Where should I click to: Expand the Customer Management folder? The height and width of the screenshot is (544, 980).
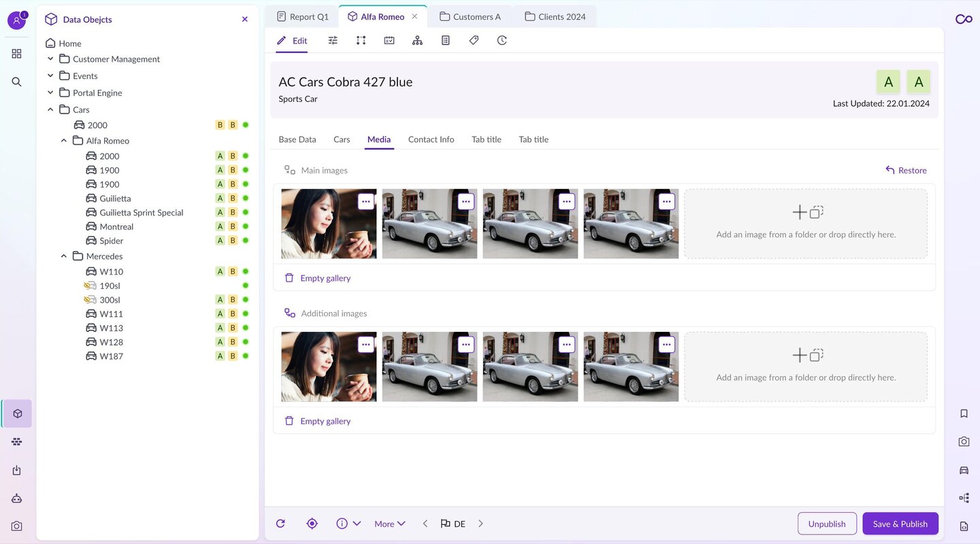pyautogui.click(x=50, y=59)
